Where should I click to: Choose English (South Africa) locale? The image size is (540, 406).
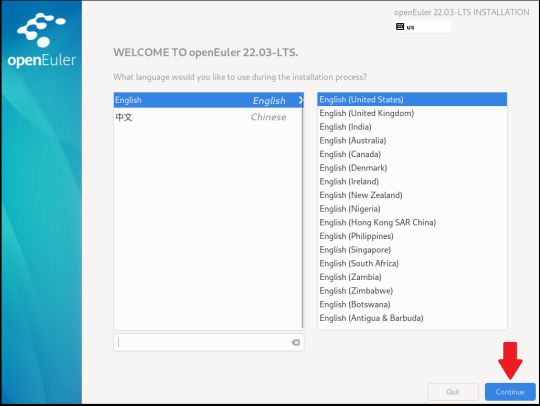pos(412,263)
